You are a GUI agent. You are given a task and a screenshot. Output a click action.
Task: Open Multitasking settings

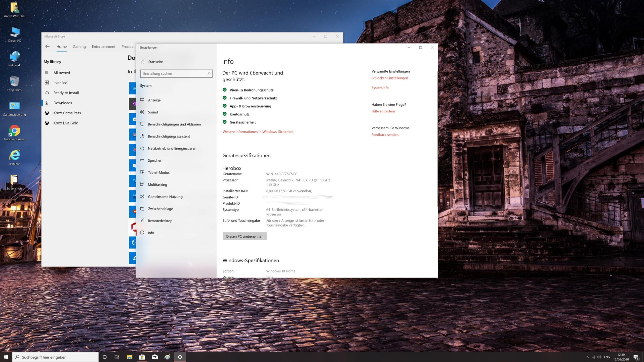coord(176,185)
